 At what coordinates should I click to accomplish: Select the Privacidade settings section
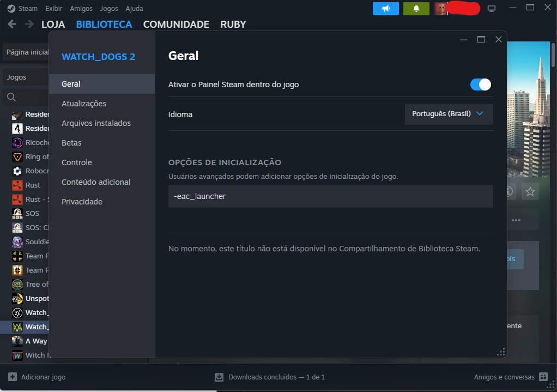[102, 202]
